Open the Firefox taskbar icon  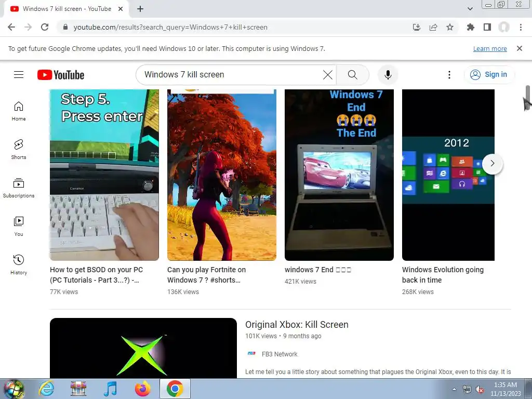point(142,389)
